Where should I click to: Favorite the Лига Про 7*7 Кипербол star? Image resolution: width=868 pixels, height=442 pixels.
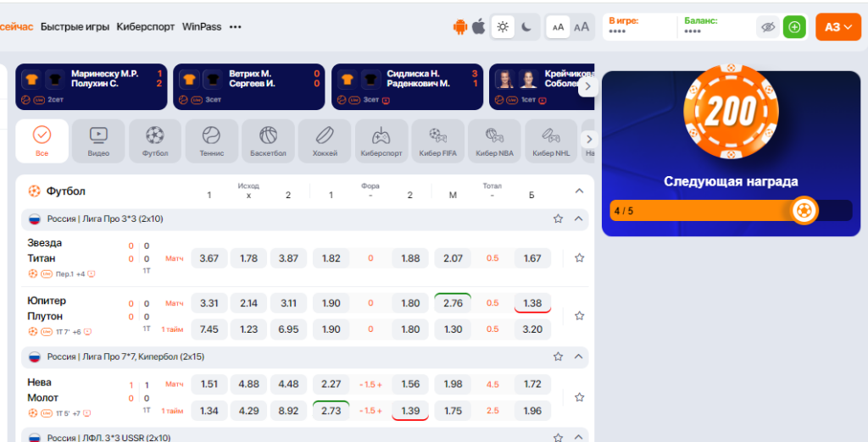pos(558,356)
